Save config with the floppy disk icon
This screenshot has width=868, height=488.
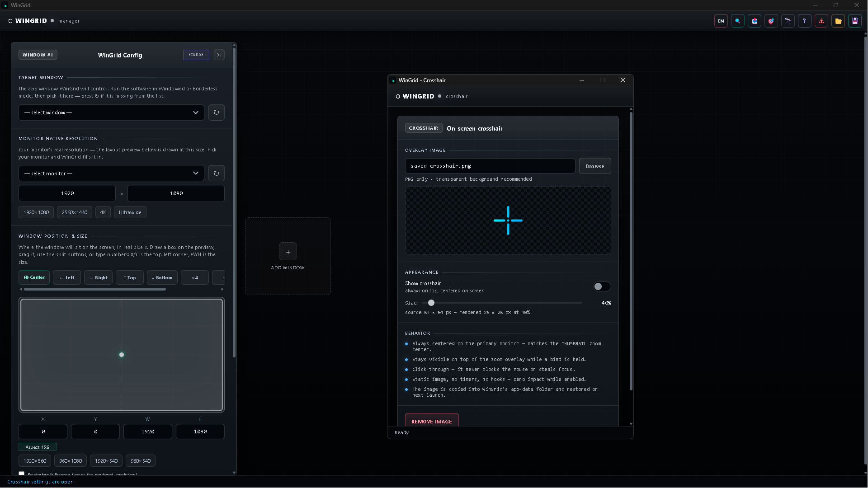tap(855, 21)
